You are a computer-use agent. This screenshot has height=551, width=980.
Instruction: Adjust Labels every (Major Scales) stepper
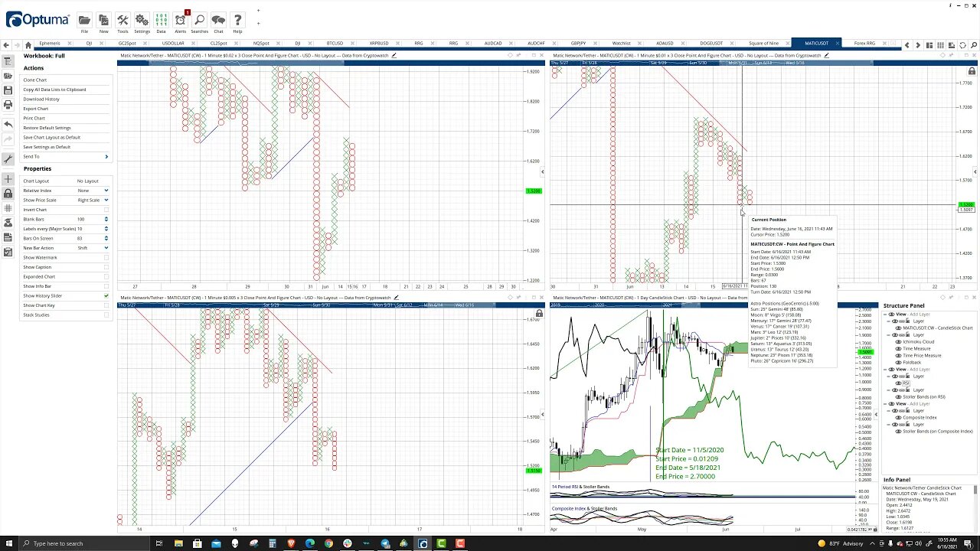click(x=106, y=229)
